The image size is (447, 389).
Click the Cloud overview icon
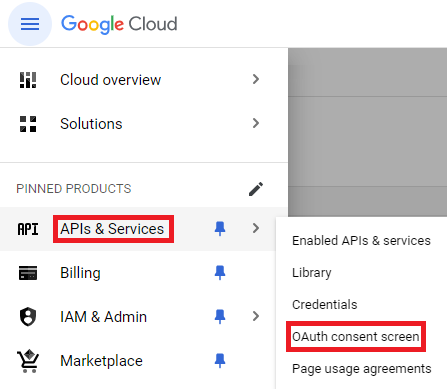pos(28,80)
